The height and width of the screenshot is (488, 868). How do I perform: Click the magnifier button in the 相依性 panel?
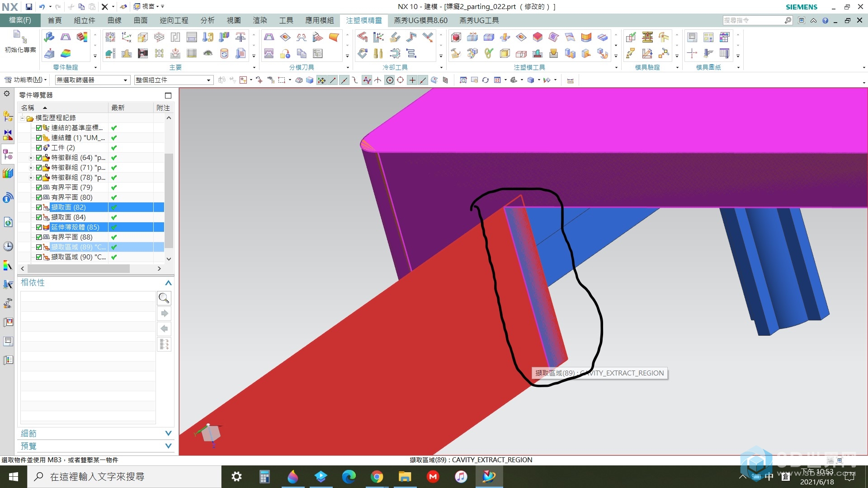click(x=164, y=298)
